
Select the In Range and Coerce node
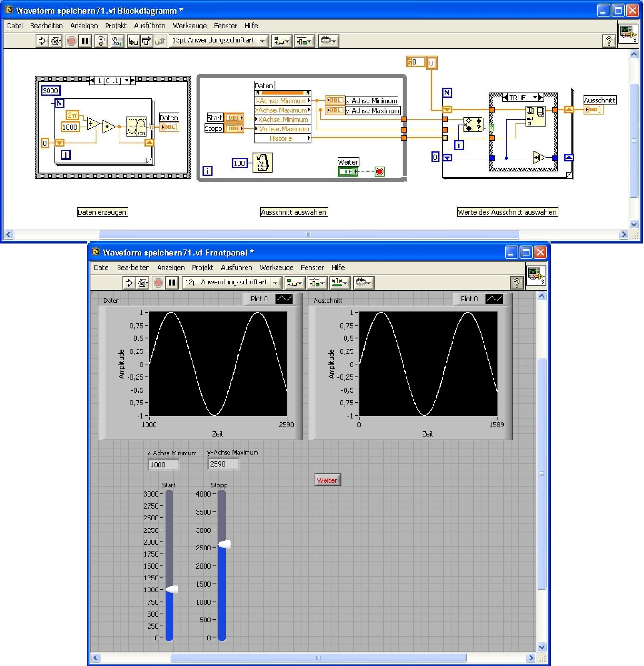point(473,125)
